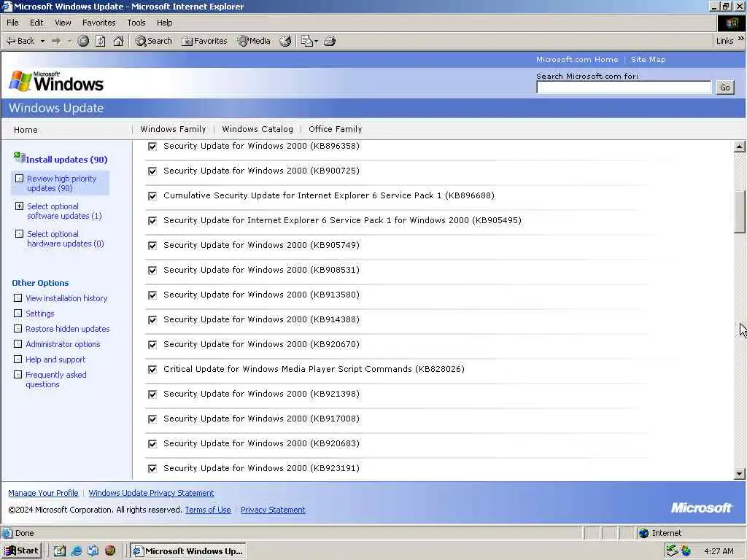Viewport: 747px width, 560px height.
Task: Go back with the Back arrow button
Action: point(20,41)
